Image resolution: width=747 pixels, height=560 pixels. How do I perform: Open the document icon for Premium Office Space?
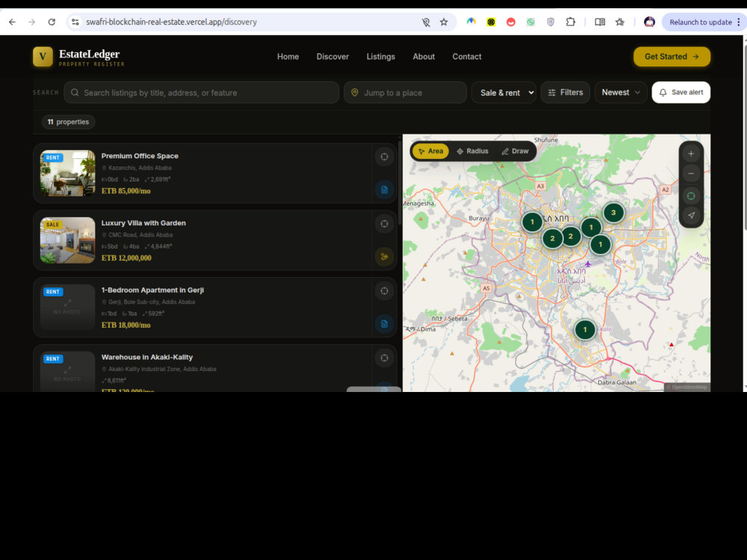coord(385,190)
